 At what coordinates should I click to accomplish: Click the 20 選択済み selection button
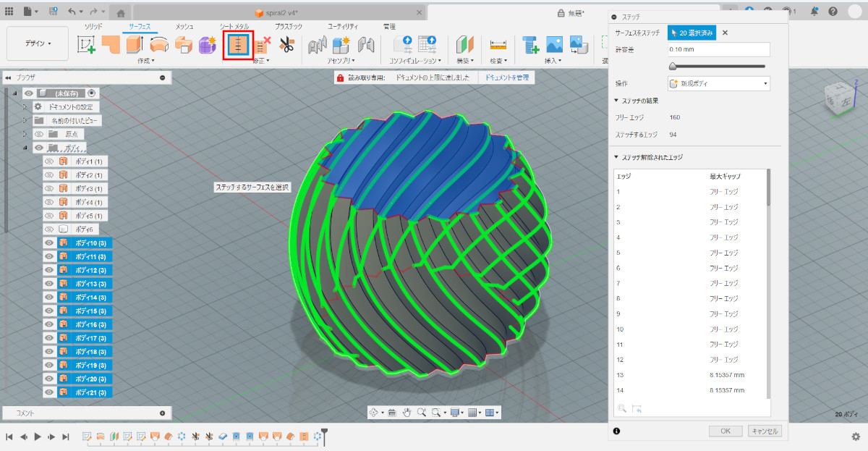point(692,33)
